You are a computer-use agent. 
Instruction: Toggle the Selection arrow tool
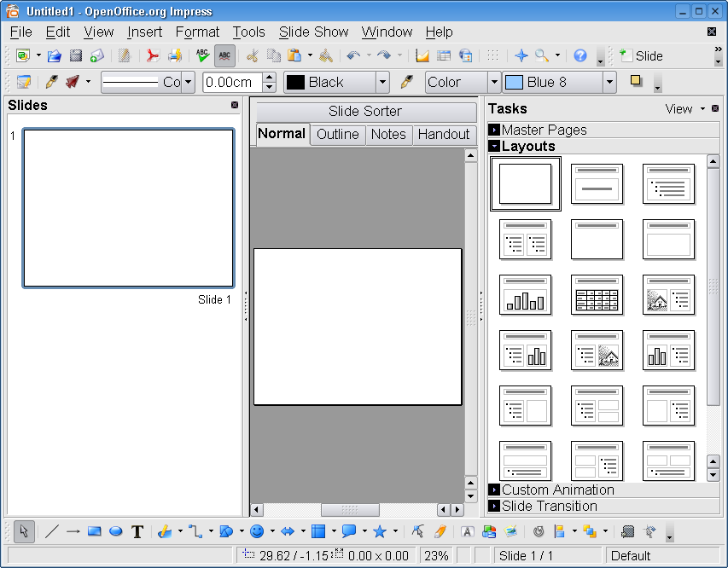click(x=24, y=531)
